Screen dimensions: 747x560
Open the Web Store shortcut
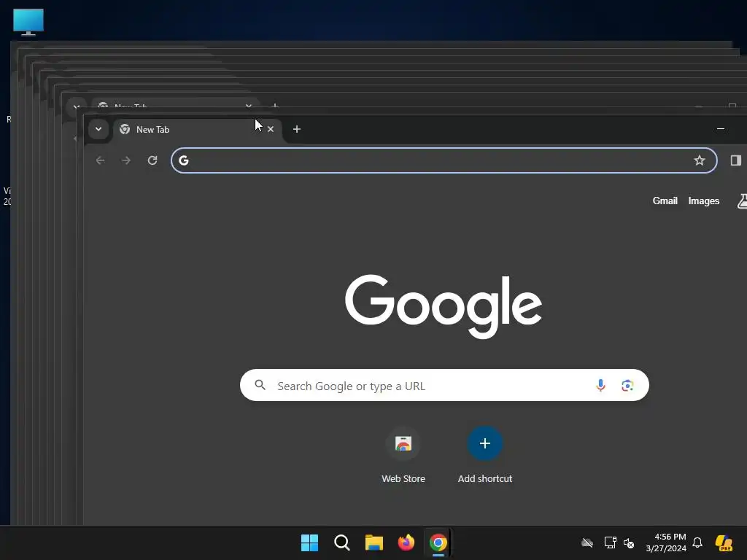tap(403, 456)
